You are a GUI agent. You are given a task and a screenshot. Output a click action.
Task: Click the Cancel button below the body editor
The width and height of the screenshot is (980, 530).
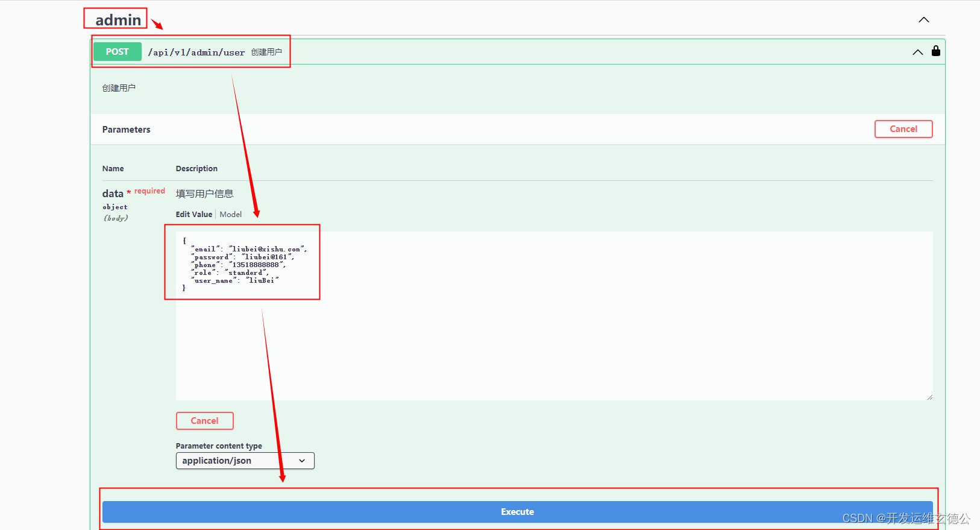204,421
